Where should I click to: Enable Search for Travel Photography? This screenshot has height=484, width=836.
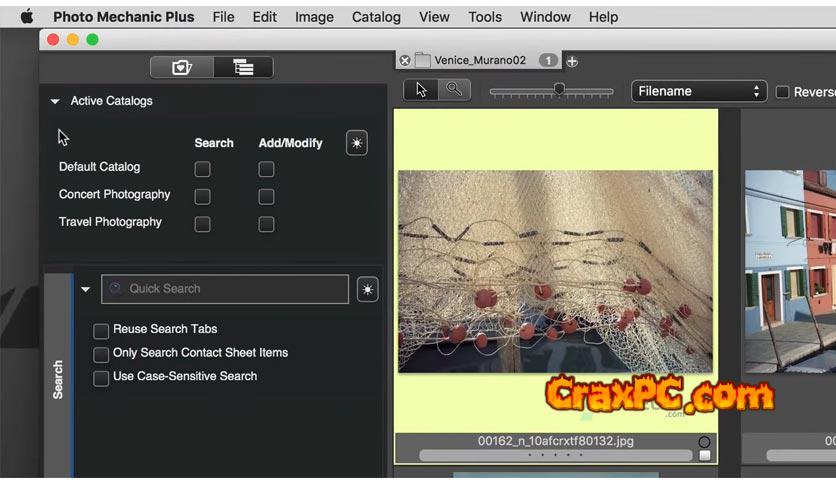click(x=202, y=224)
